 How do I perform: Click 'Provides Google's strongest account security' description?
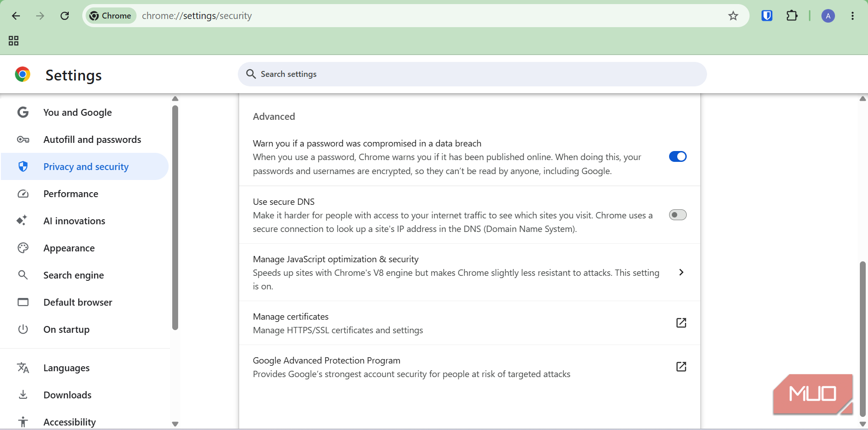[411, 374]
